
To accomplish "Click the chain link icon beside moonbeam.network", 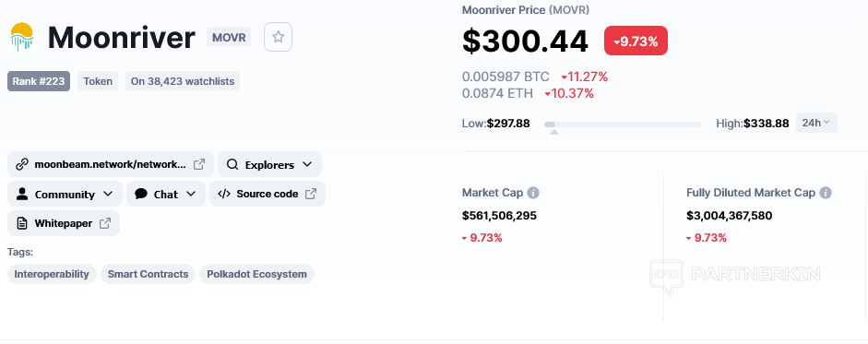I will [22, 164].
